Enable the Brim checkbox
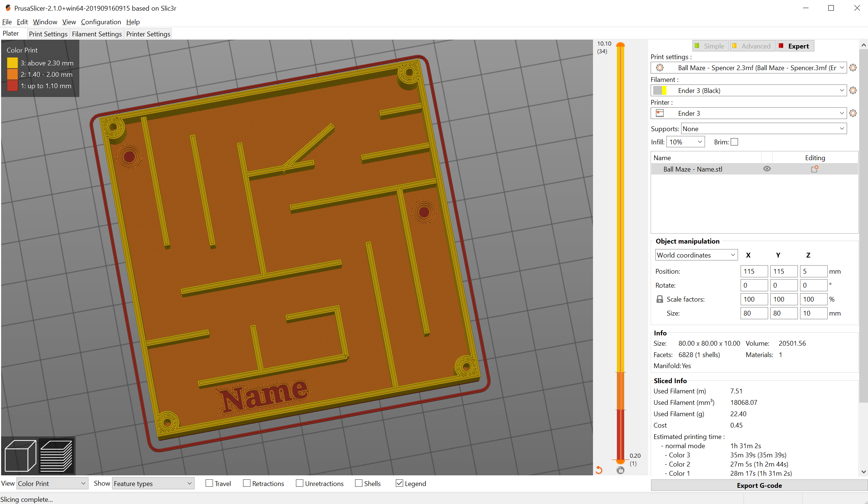Image resolution: width=868 pixels, height=504 pixels. 734,142
